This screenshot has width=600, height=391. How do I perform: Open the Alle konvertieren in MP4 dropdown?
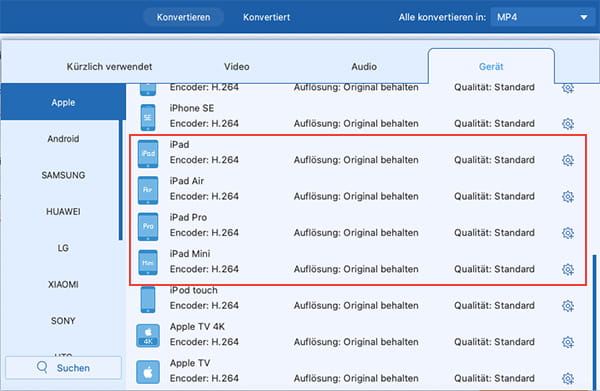[543, 17]
